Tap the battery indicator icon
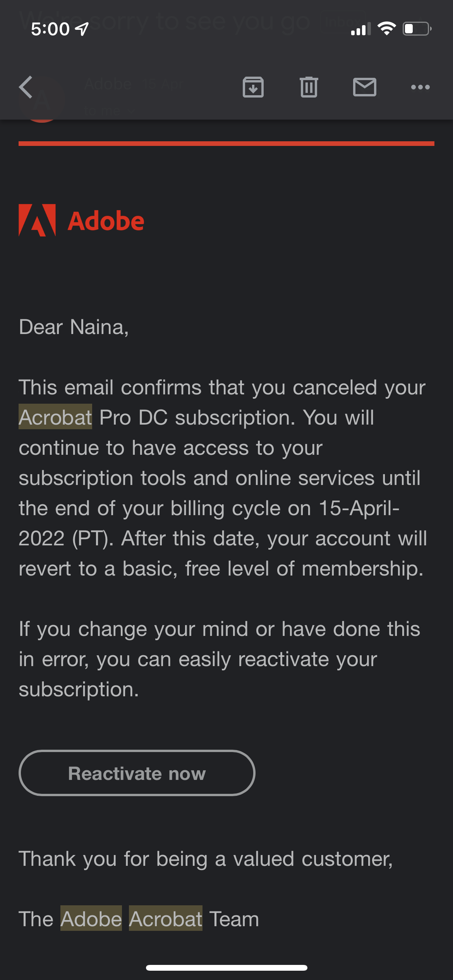The width and height of the screenshot is (453, 980). pos(417,29)
